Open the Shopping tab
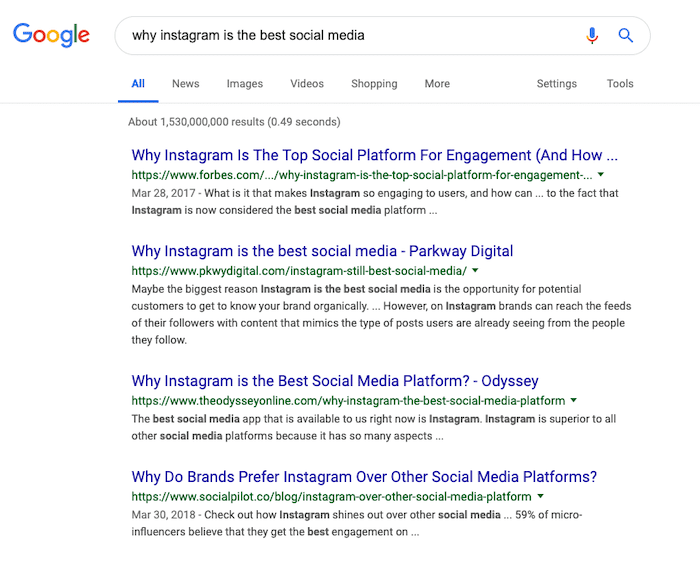700x572 pixels. [374, 84]
